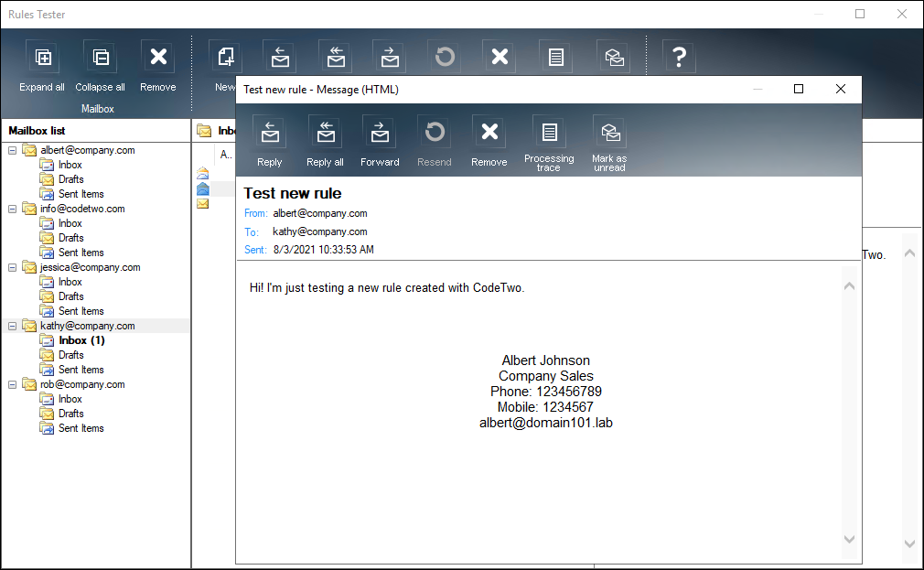The image size is (924, 570).
Task: Click main window preview scrollbar down arrow
Action: pos(910,543)
